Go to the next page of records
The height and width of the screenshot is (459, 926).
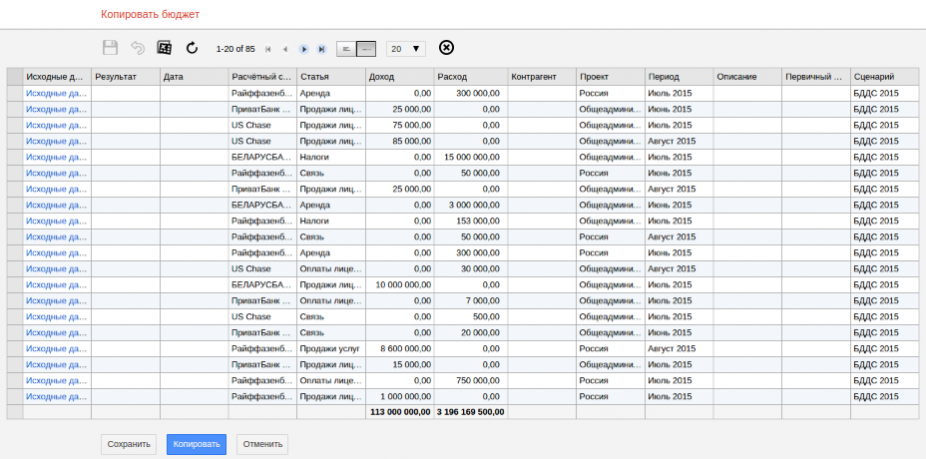point(304,49)
